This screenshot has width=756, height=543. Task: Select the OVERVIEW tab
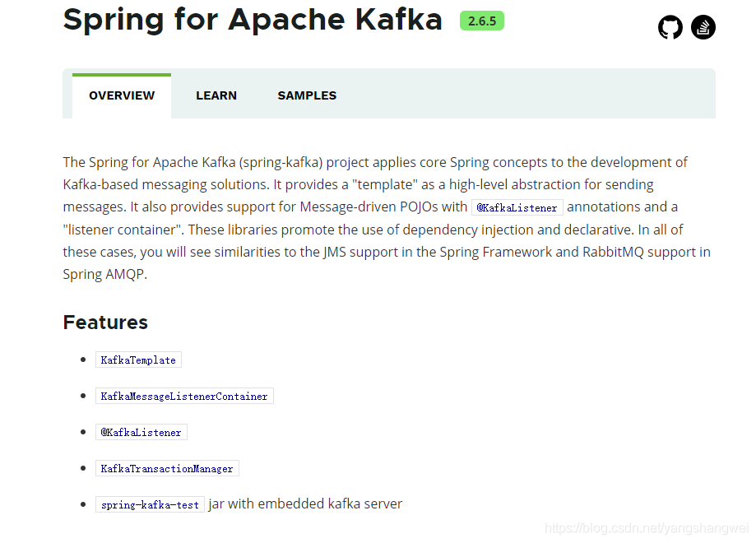(x=121, y=95)
